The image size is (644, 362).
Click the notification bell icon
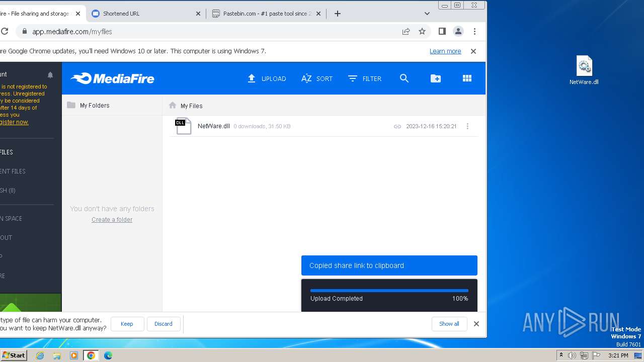(50, 75)
